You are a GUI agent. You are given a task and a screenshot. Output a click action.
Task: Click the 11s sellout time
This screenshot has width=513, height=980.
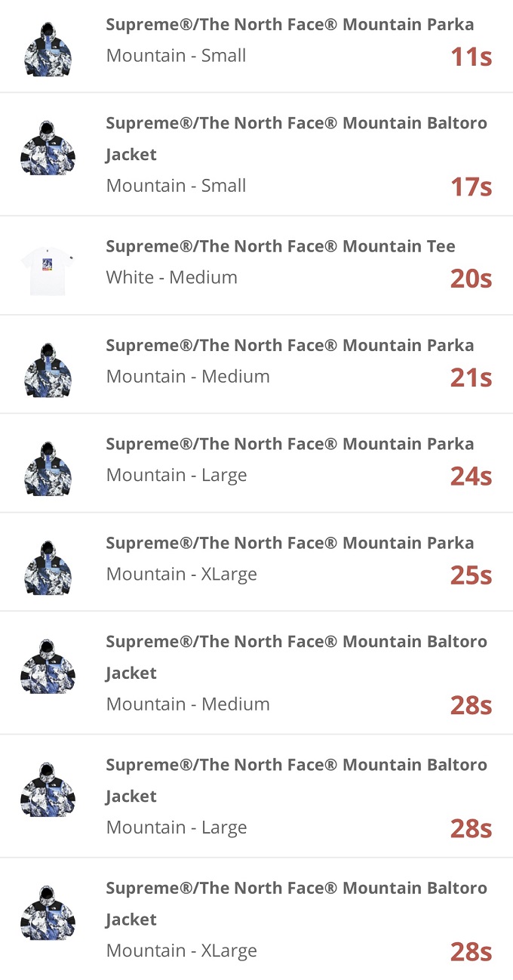click(471, 57)
